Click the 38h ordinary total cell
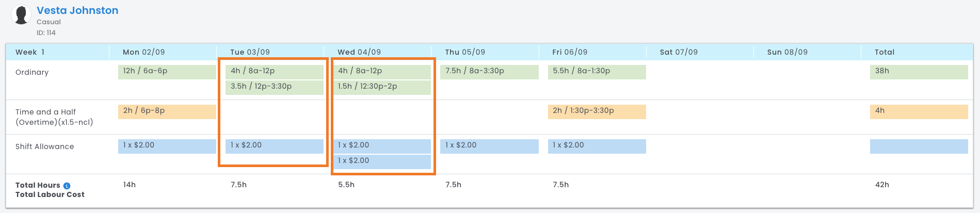Viewport: 980px width, 213px height. [919, 72]
